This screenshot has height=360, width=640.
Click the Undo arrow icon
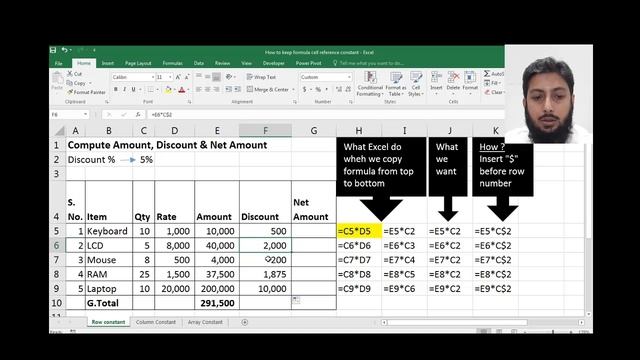pyautogui.click(x=64, y=50)
